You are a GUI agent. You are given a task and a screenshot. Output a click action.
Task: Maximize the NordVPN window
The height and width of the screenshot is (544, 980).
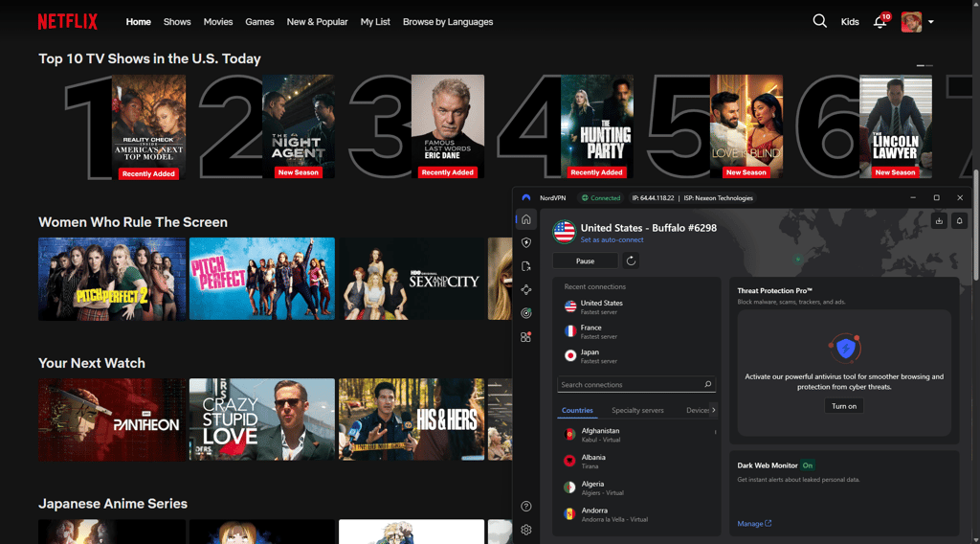coord(936,197)
